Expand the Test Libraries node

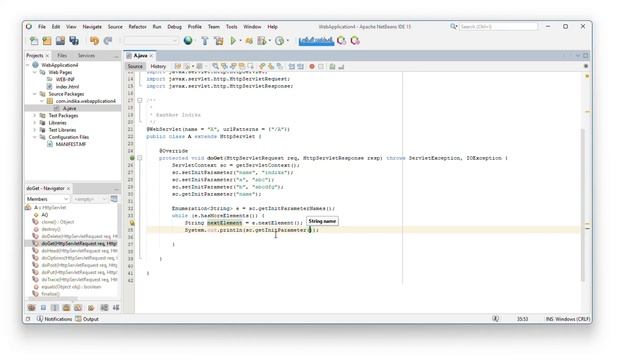coord(35,130)
